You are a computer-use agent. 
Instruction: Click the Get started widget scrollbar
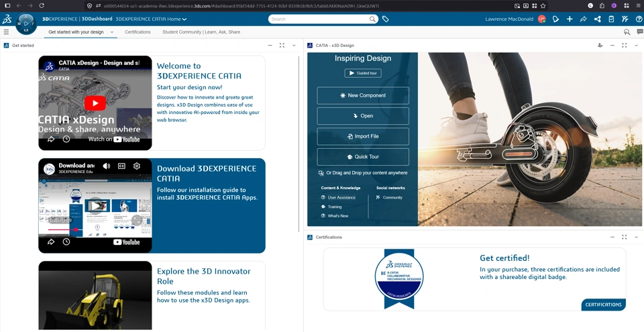pos(299,144)
